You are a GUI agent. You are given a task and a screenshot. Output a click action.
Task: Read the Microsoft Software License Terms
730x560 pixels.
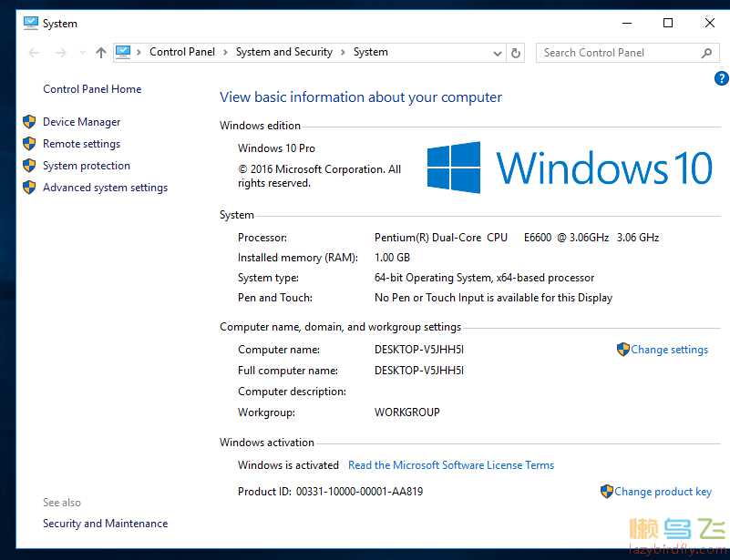pyautogui.click(x=451, y=465)
